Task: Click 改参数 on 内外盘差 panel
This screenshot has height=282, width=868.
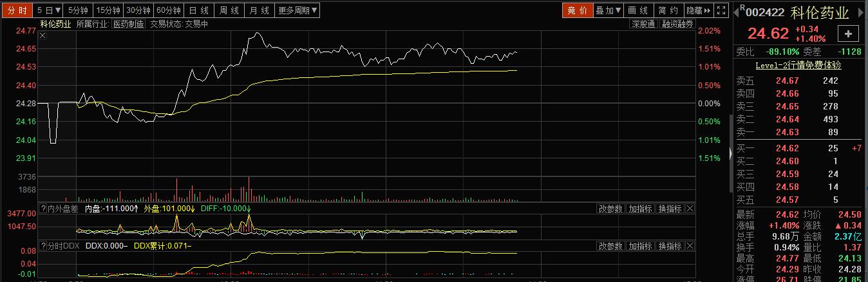Action: (x=610, y=209)
